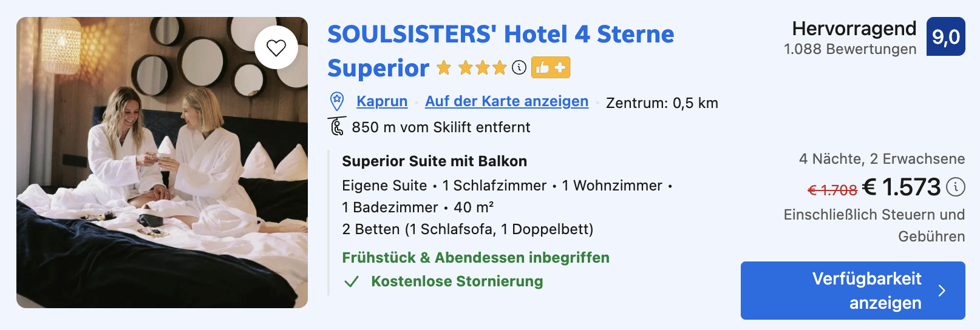Open the hotel photo thumbnail
This screenshot has height=330, width=980.
coord(162,163)
